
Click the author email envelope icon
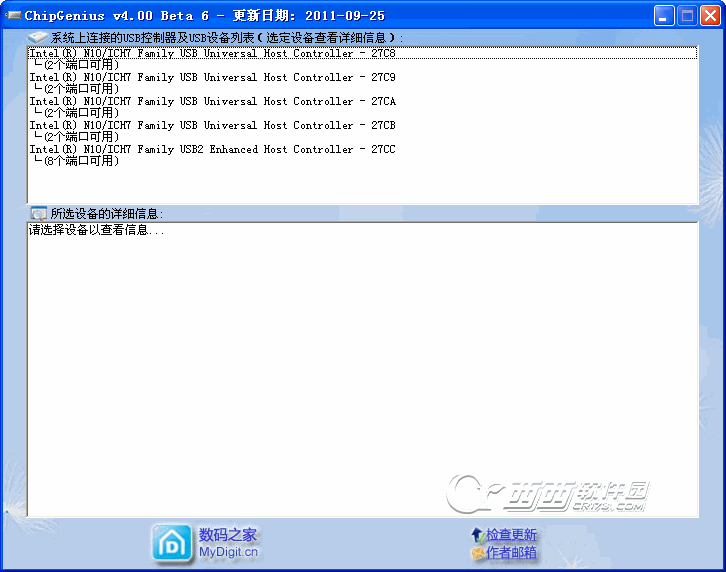click(x=478, y=553)
